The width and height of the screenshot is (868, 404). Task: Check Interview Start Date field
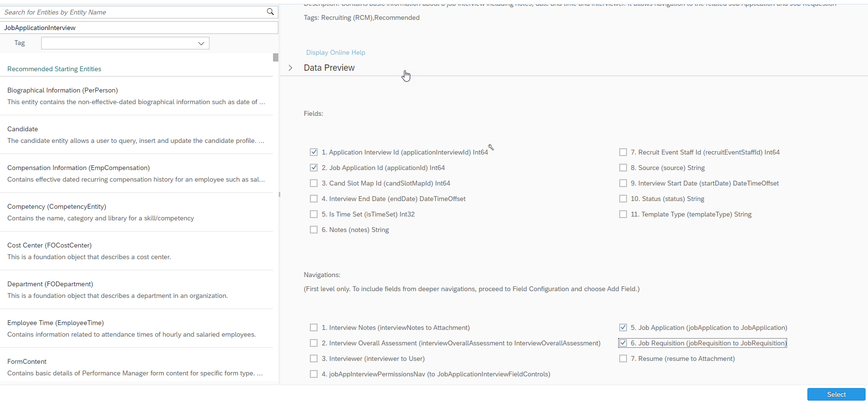click(623, 183)
